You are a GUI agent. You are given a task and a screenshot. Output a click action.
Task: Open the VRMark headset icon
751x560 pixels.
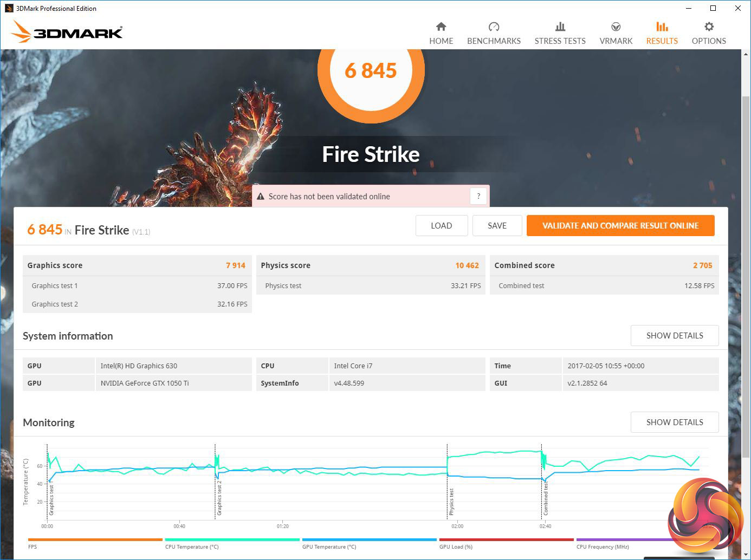[x=616, y=27]
